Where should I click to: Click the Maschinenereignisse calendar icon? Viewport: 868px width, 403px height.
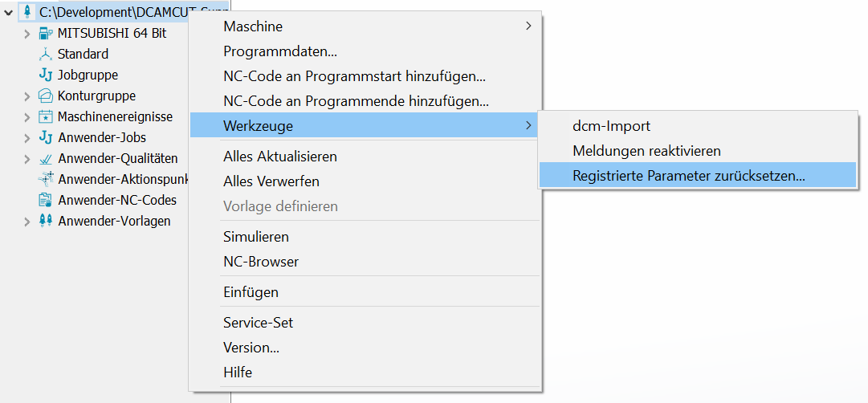point(46,116)
